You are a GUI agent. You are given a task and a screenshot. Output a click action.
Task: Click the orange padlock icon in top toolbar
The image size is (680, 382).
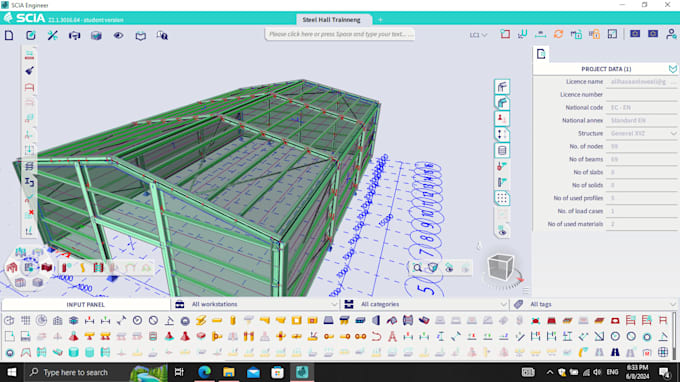[x=594, y=34]
